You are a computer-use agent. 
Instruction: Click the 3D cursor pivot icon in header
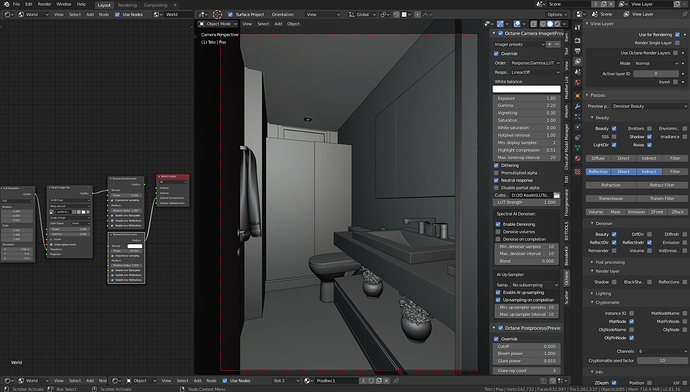(x=217, y=14)
